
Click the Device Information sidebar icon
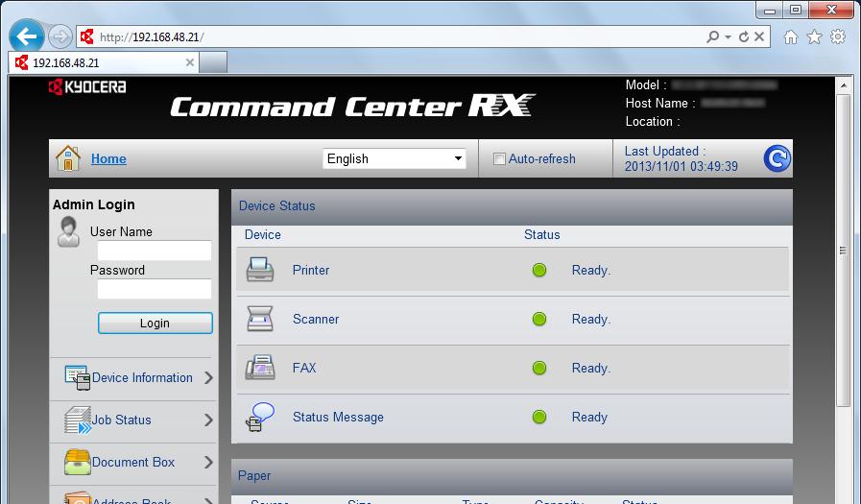click(x=78, y=377)
